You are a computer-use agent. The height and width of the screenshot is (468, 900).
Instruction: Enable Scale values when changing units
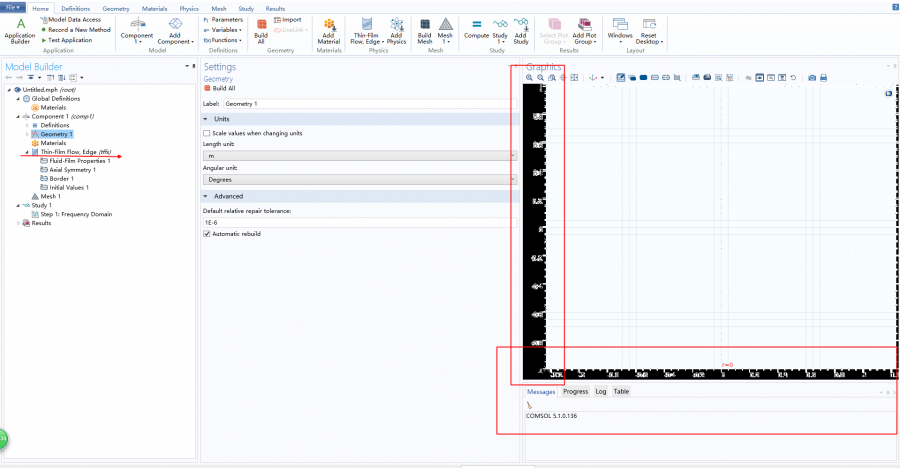click(207, 133)
